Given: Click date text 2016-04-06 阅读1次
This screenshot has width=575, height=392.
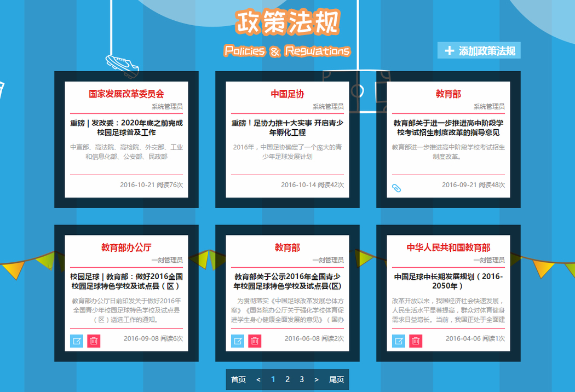Looking at the screenshot, I should (475, 338).
